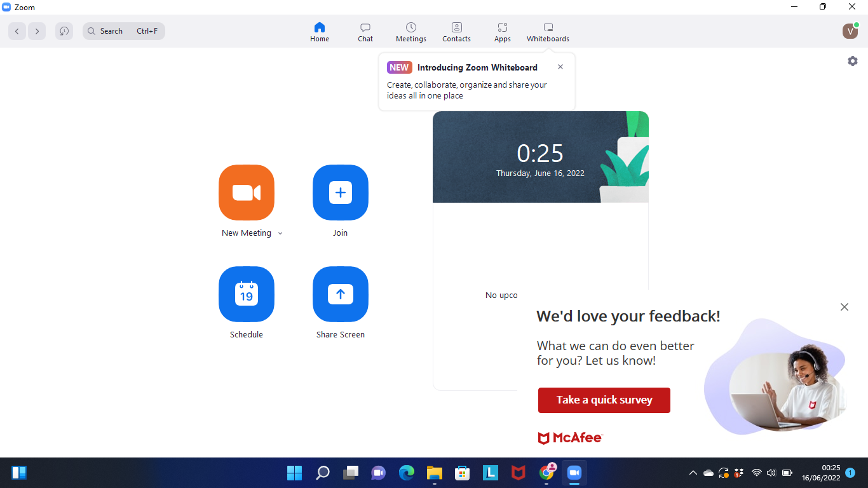Launch Microsoft Edge from the taskbar

click(x=407, y=473)
